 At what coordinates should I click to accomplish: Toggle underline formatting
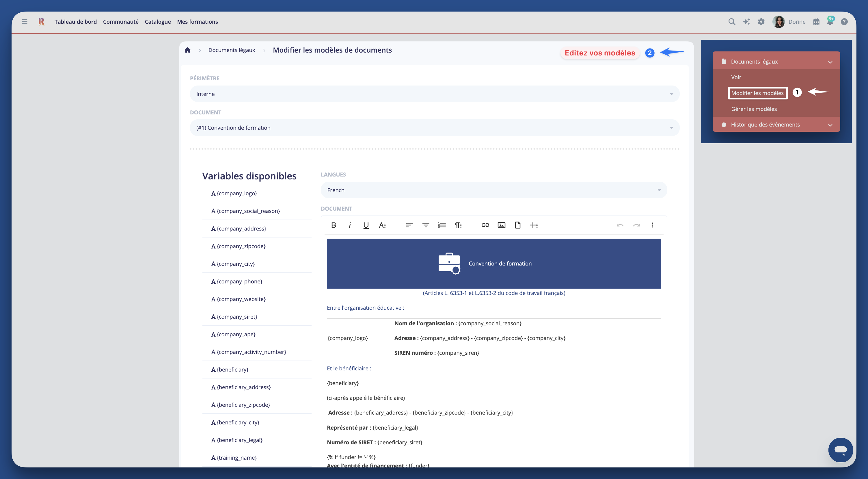pos(366,225)
